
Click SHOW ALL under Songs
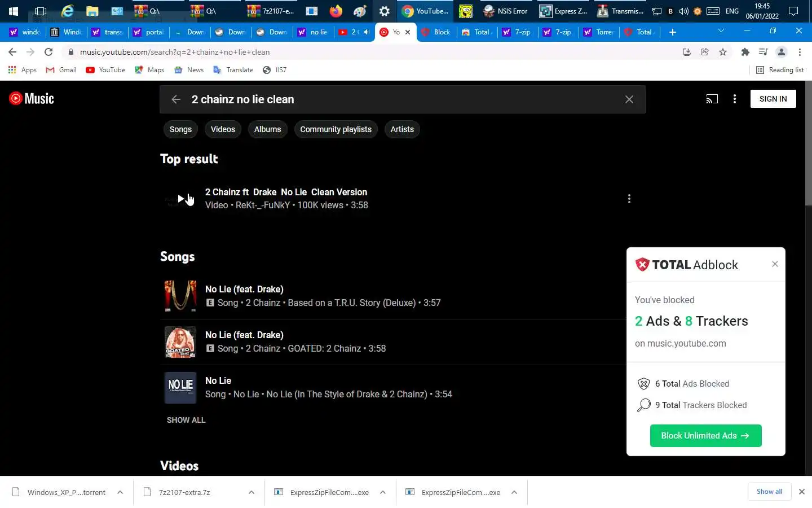tap(186, 420)
